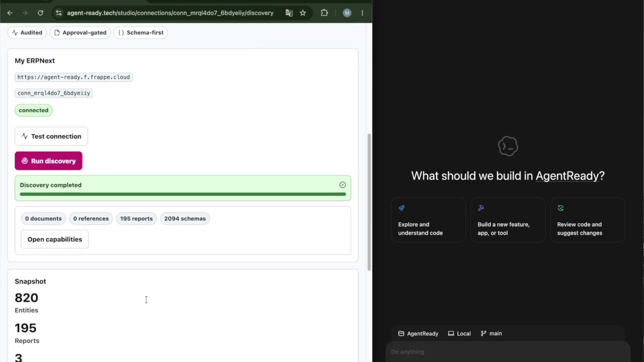
Task: Click the 0 references chip
Action: tap(91, 219)
